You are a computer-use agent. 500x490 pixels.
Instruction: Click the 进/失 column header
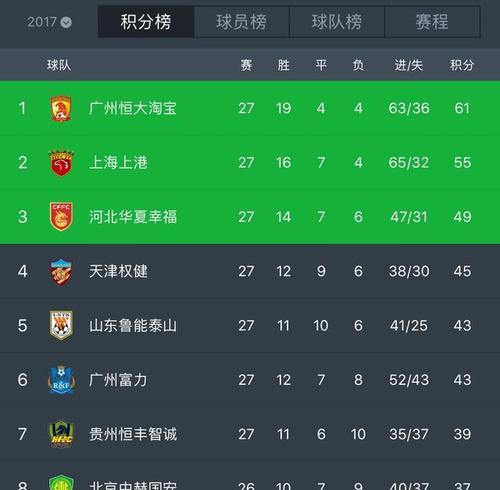coord(409,65)
